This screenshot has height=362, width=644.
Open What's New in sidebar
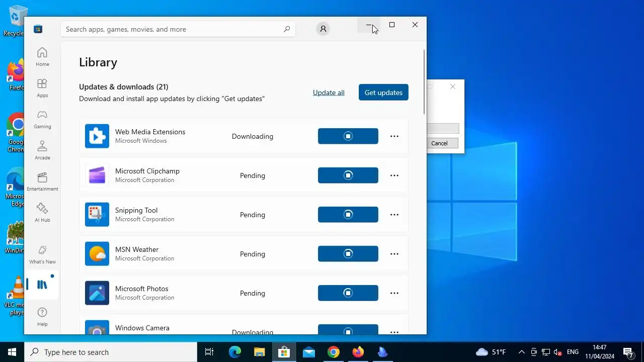(42, 254)
